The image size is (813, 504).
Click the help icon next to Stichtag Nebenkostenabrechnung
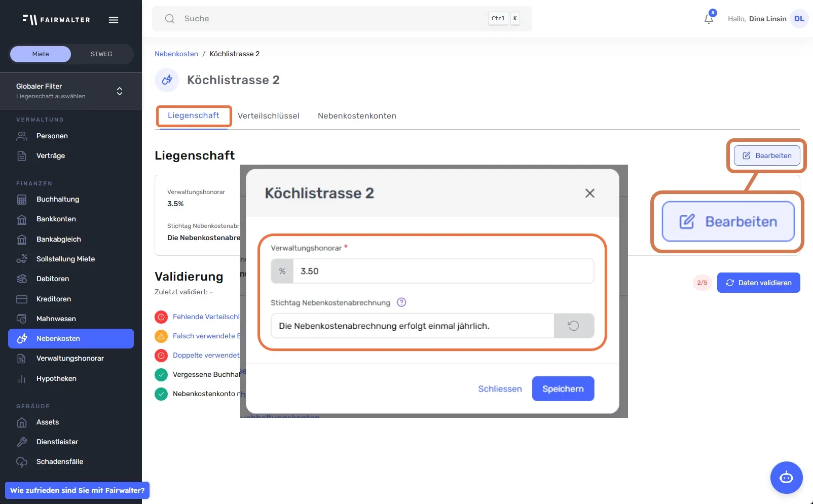(401, 302)
